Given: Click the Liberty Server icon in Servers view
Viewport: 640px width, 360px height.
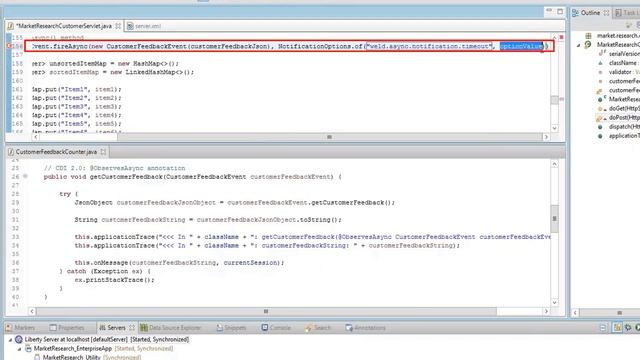Looking at the screenshot, I should (x=19, y=340).
